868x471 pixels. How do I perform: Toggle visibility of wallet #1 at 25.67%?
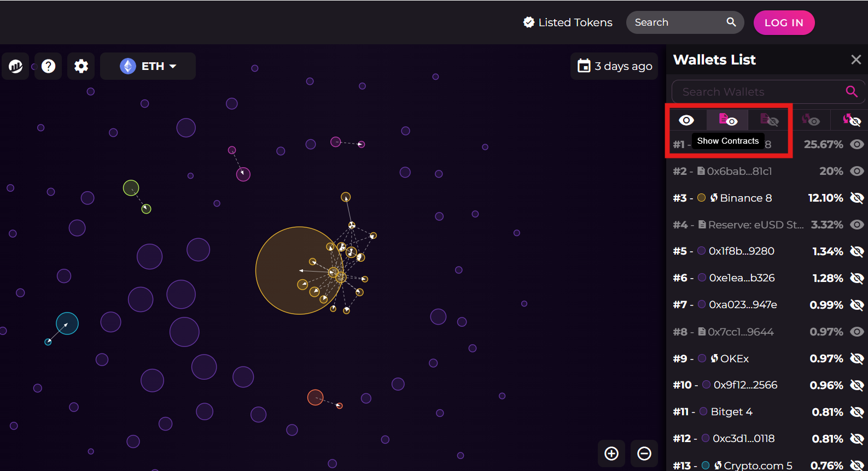(x=857, y=144)
